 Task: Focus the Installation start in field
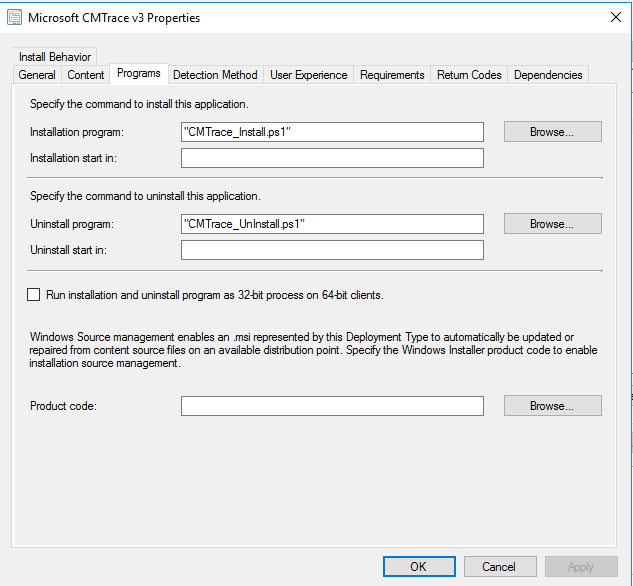point(332,158)
